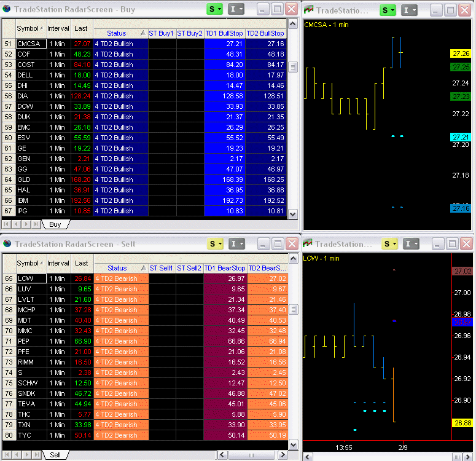Click CMCSA chart window title icon

coord(309,10)
